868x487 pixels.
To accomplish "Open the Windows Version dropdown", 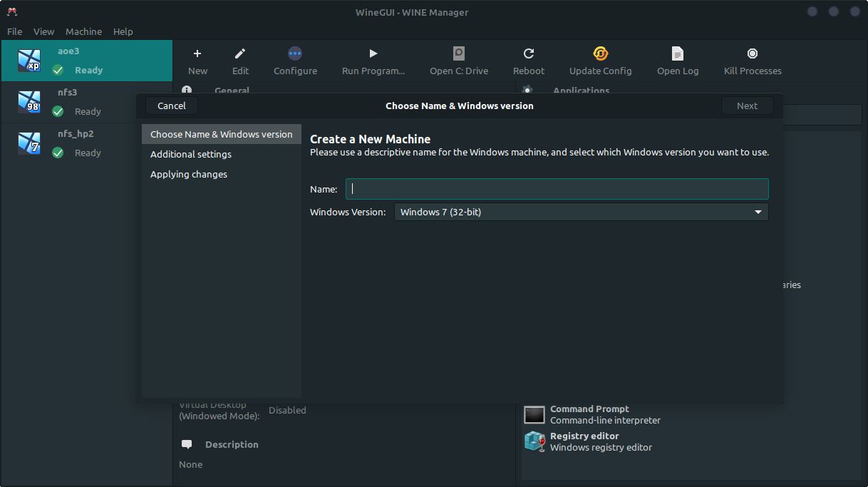I will (x=581, y=212).
